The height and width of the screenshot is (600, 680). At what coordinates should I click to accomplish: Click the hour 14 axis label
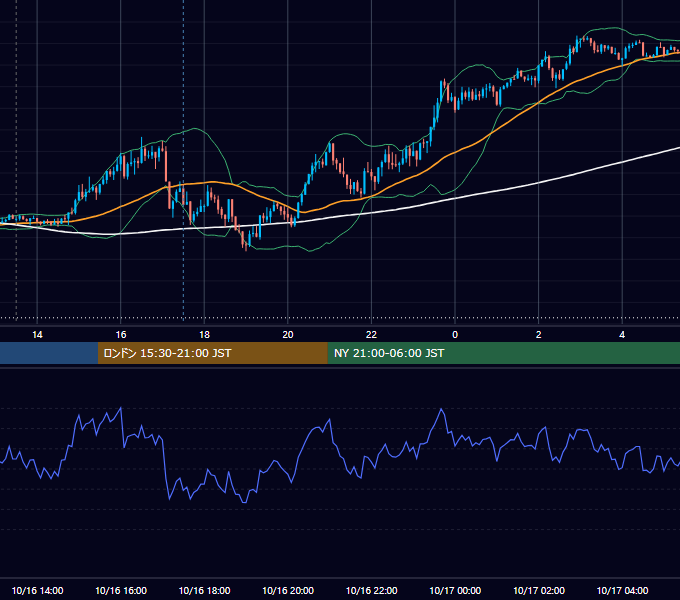tap(37, 335)
